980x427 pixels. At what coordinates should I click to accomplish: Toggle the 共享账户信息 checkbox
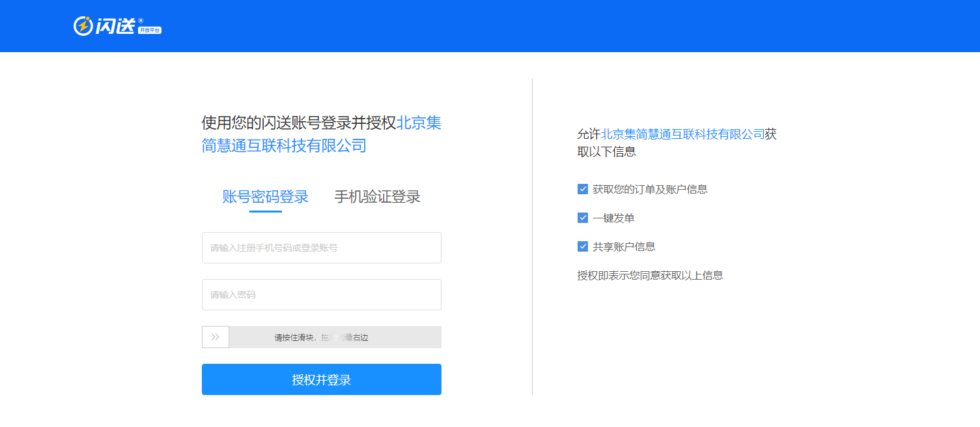[x=583, y=246]
